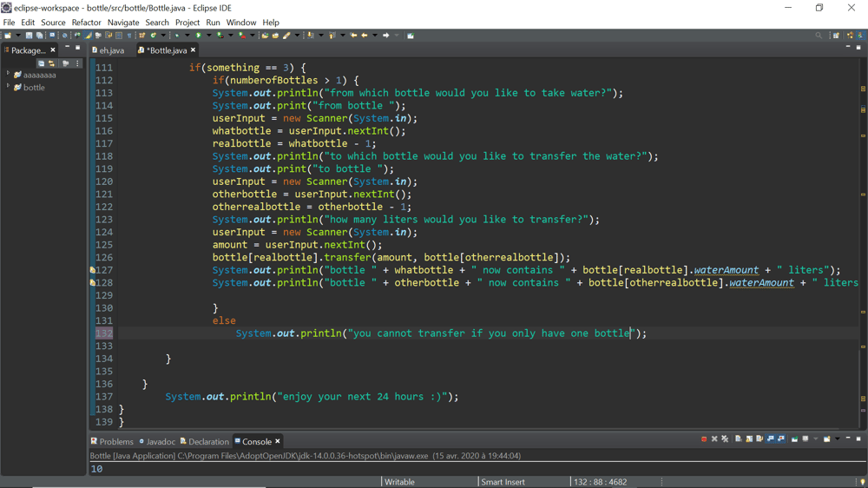Screen dimensions: 868x488
Task: Click the Open Perspective icon
Action: coord(836,36)
